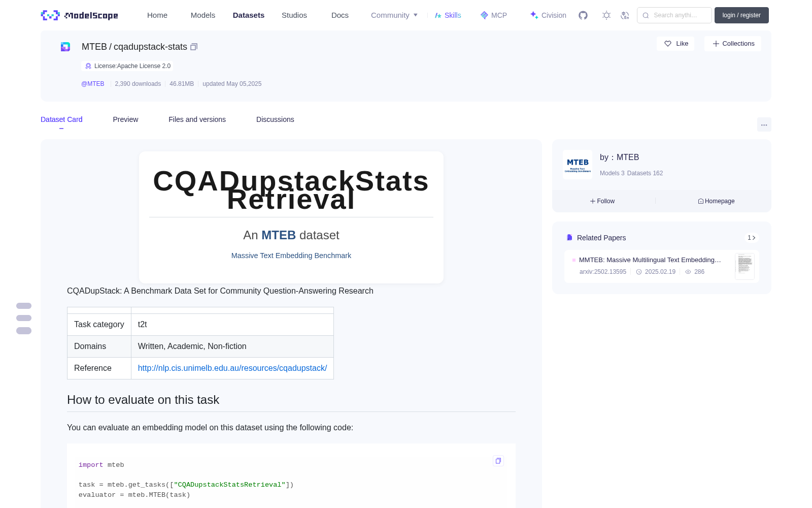Click the top floating sidebar pill
This screenshot has width=812, height=508.
[24, 306]
